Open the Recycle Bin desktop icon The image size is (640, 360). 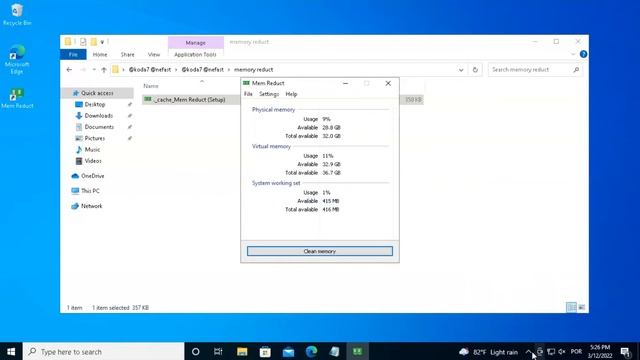click(x=17, y=15)
